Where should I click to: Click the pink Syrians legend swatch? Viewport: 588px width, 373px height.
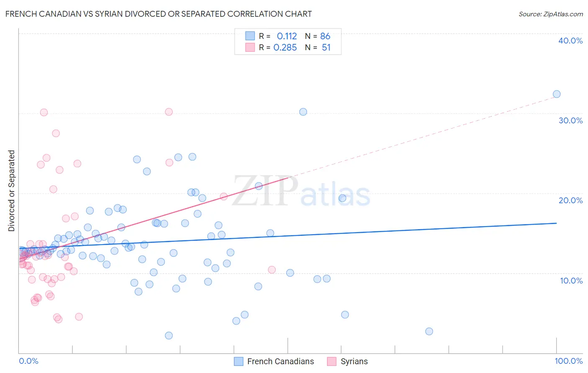[332, 361]
